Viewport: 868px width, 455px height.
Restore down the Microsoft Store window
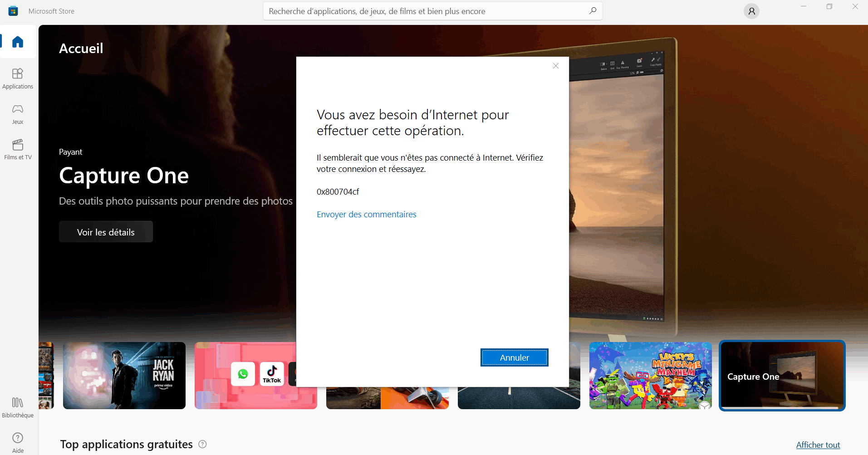(x=829, y=6)
